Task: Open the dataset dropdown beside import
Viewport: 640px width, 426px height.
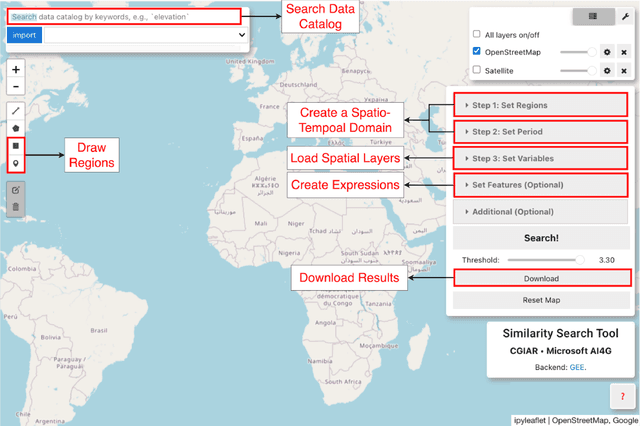Action: [146, 35]
